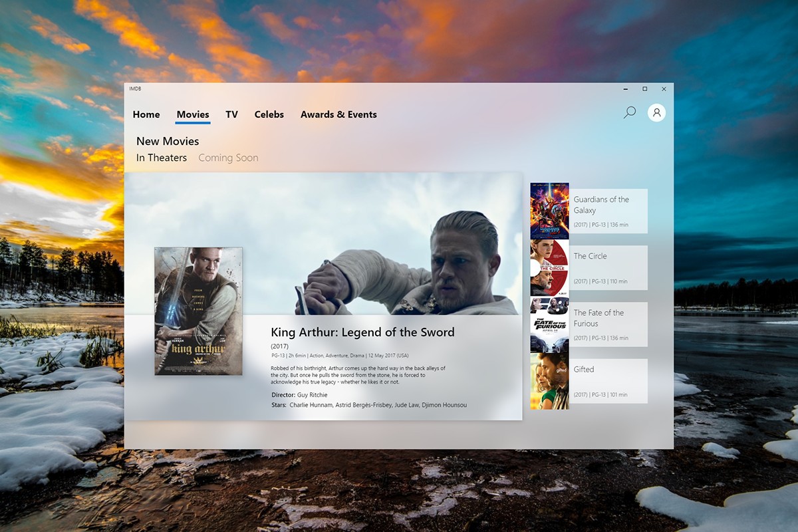This screenshot has width=798, height=532.
Task: Open the King Arthur poster image
Action: tap(198, 311)
